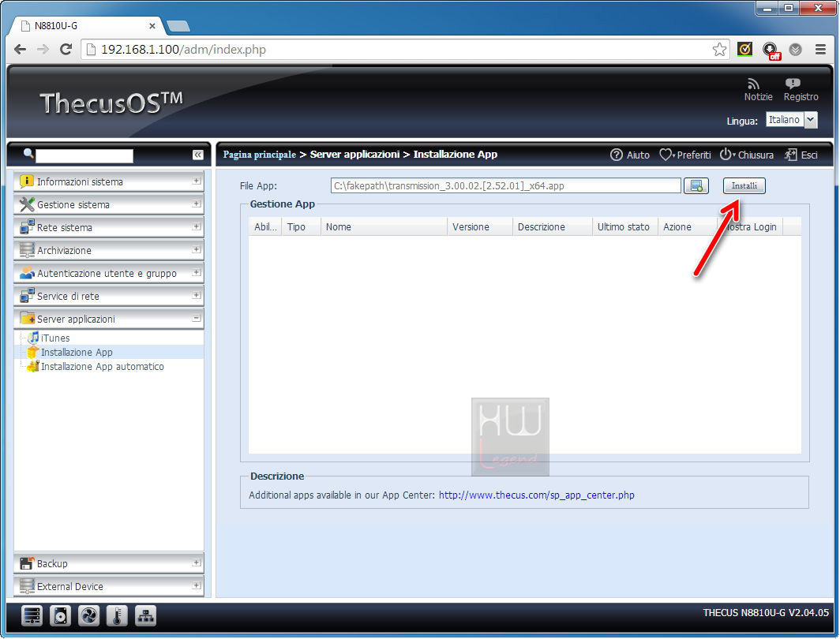
Task: Click the Informazioni sistema info icon
Action: (x=26, y=181)
